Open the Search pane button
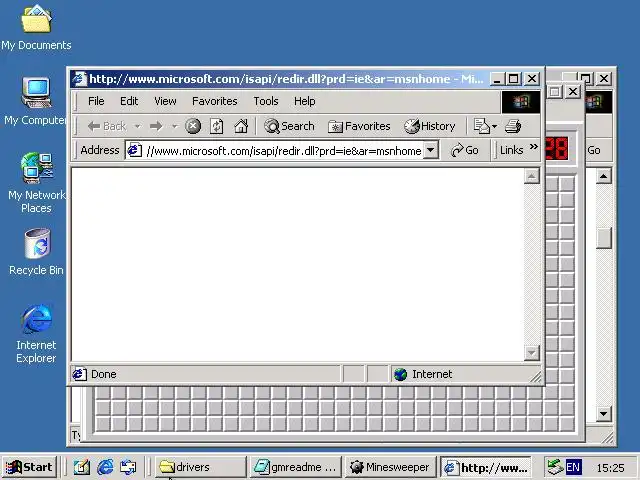 289,126
